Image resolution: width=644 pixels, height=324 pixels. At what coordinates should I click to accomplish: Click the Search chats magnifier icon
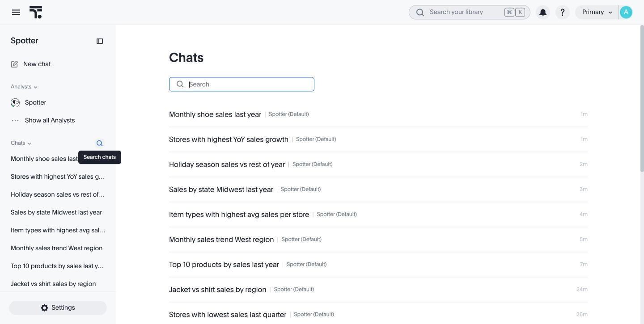click(x=99, y=143)
